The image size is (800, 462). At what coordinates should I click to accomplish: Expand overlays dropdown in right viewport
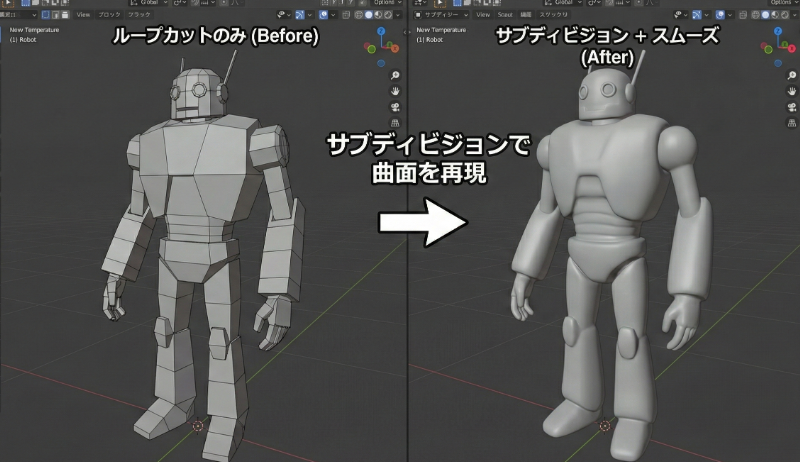pos(730,15)
